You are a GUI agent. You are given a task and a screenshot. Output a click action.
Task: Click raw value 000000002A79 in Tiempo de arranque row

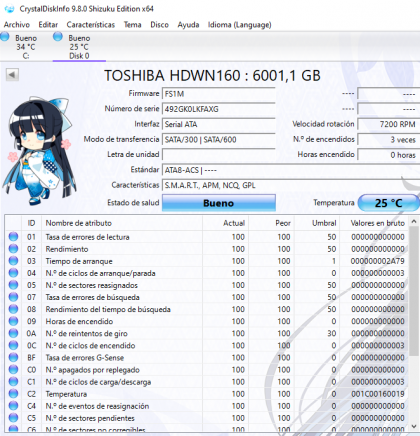tap(377, 261)
